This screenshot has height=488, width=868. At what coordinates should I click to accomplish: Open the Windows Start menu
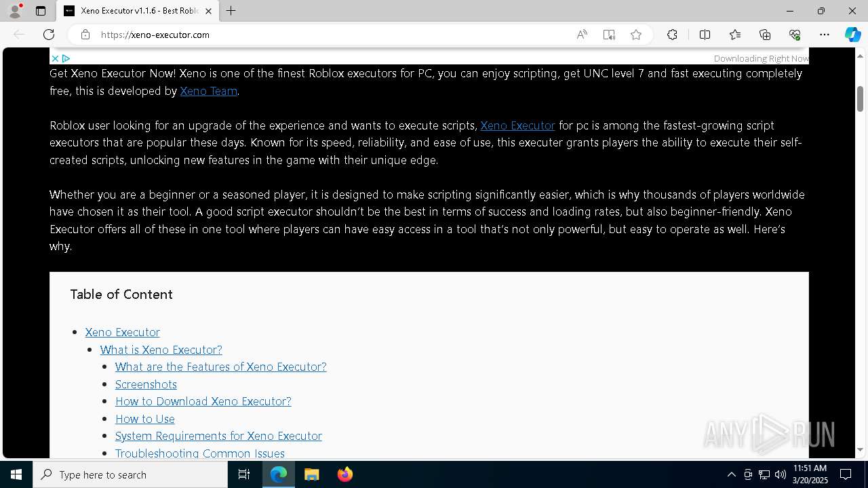tap(16, 474)
